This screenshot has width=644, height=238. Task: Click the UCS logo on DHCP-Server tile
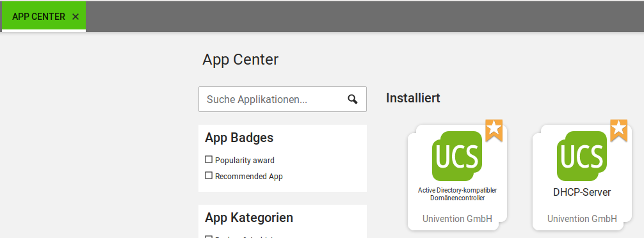(x=582, y=156)
